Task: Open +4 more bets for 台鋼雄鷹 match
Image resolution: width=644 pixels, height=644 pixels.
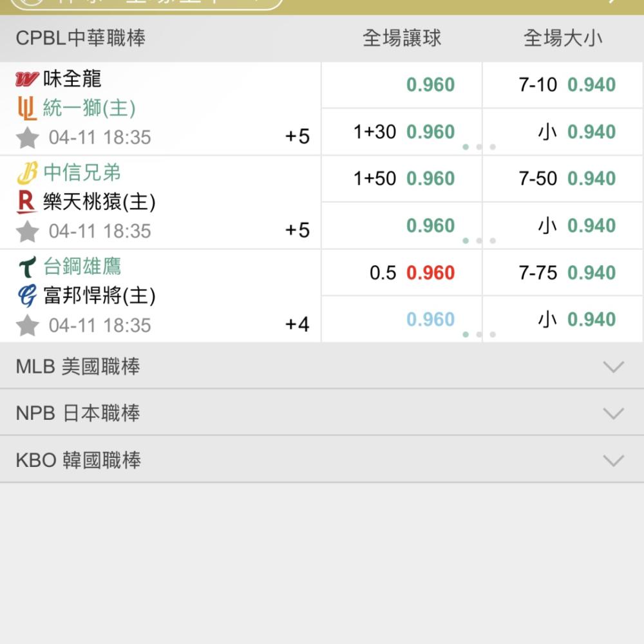Action: tap(298, 324)
